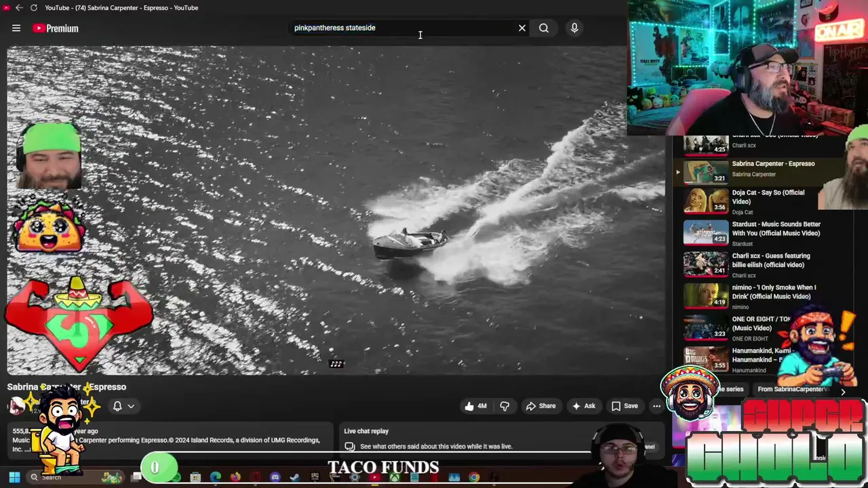Expand the video description box

(170, 439)
